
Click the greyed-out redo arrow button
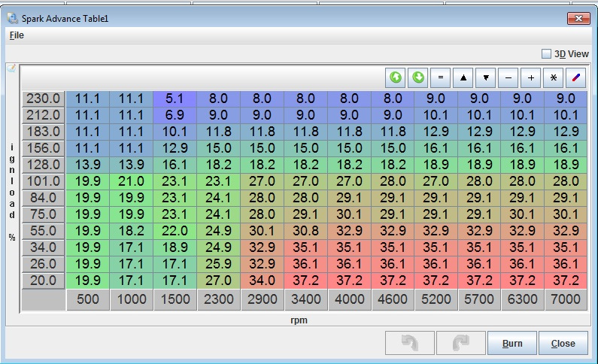(460, 343)
